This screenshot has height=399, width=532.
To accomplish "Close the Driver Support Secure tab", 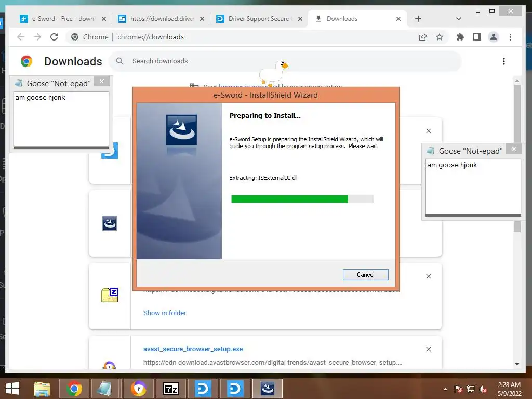I will tap(300, 19).
